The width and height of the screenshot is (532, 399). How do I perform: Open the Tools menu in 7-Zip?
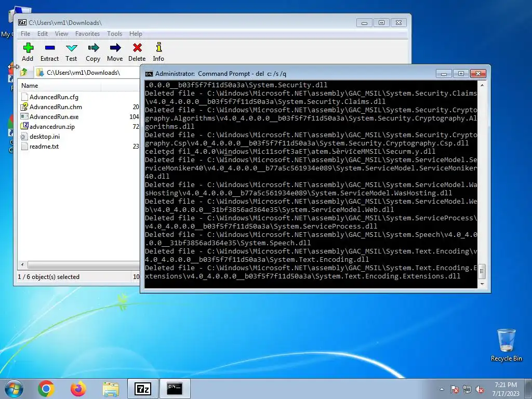pyautogui.click(x=114, y=34)
